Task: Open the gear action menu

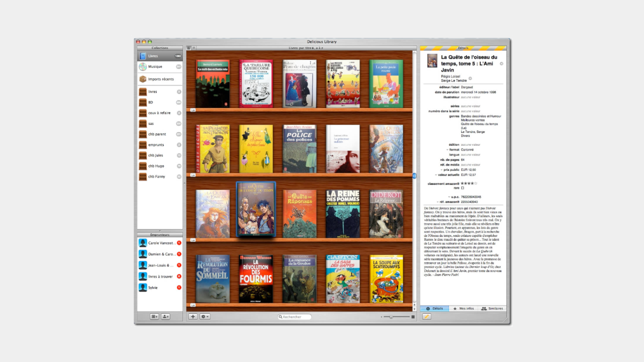Action: tap(205, 316)
